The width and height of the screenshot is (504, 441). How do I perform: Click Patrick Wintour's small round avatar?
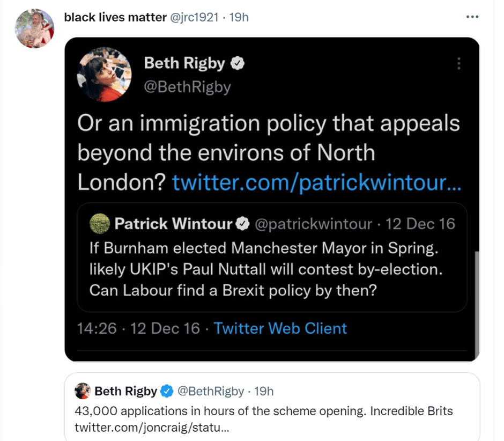[x=100, y=224]
